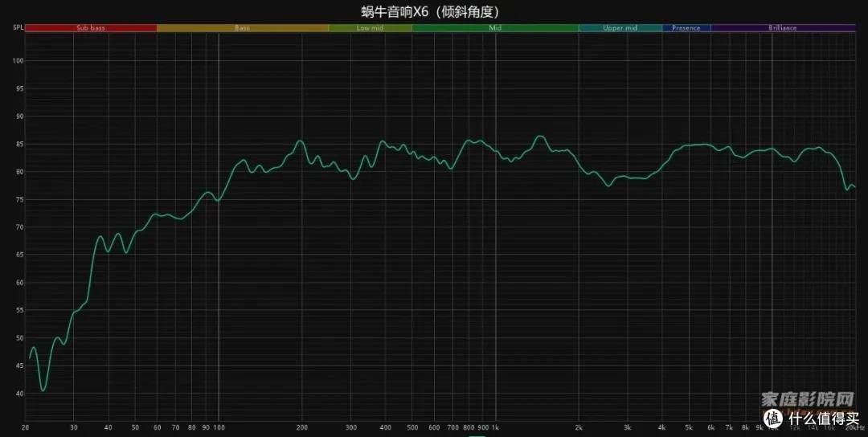
Task: Select the 100 tick on frequency axis
Action: coord(219,427)
